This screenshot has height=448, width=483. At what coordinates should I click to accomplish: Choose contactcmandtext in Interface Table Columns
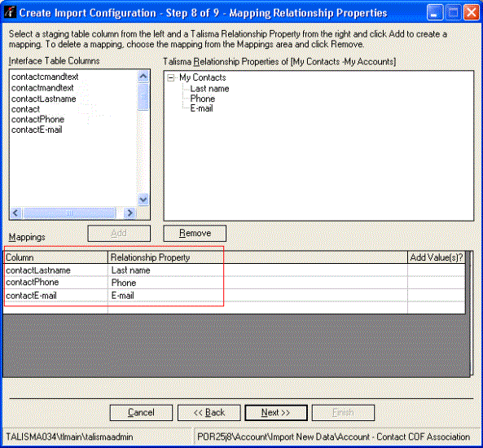click(45, 77)
